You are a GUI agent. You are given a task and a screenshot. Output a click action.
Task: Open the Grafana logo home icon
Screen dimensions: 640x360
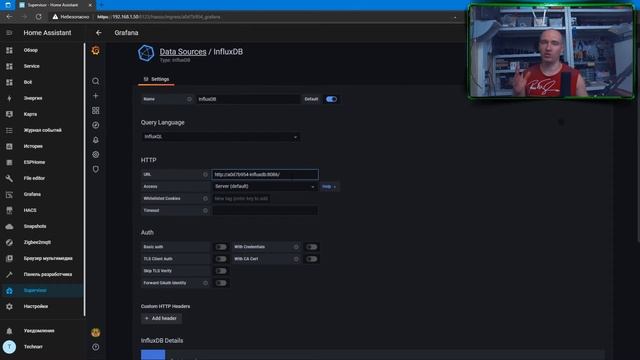96,50
